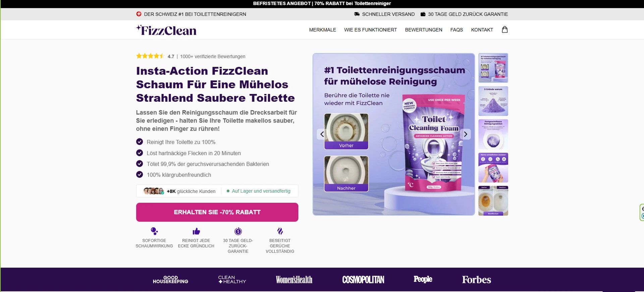Click Erhalten Sie -70% Rabatt button
The image size is (644, 292).
(x=217, y=212)
